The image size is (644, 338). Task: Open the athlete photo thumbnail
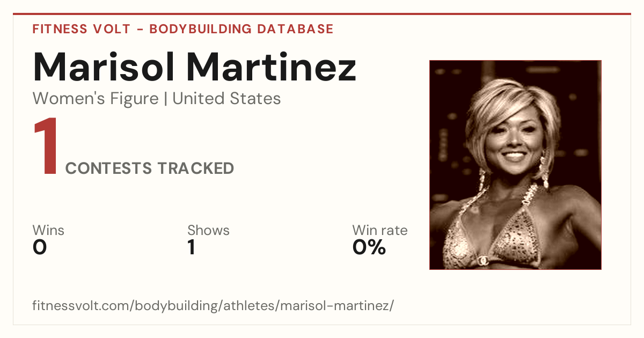515,165
